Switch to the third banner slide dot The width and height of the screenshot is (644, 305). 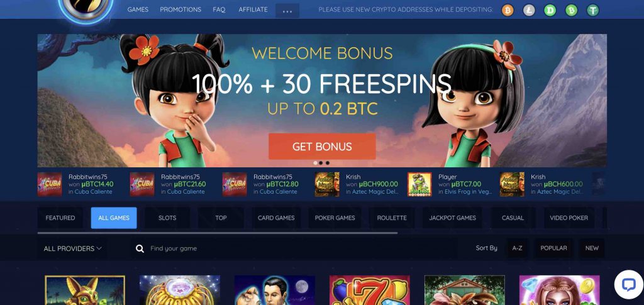coord(327,163)
